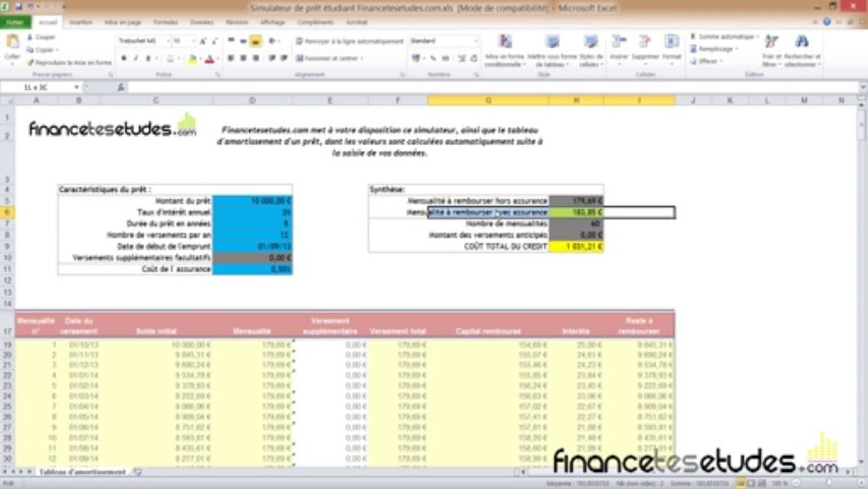
Task: Click the decrease indent icon
Action: [x=271, y=58]
